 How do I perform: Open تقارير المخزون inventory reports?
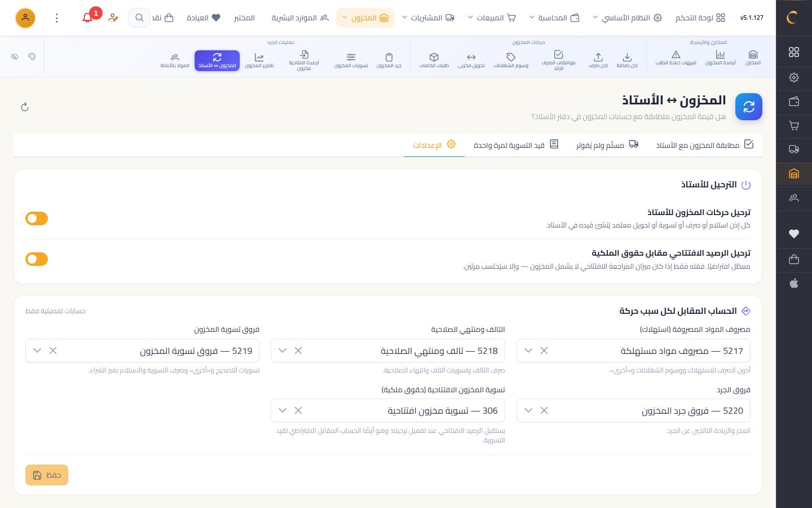point(259,60)
